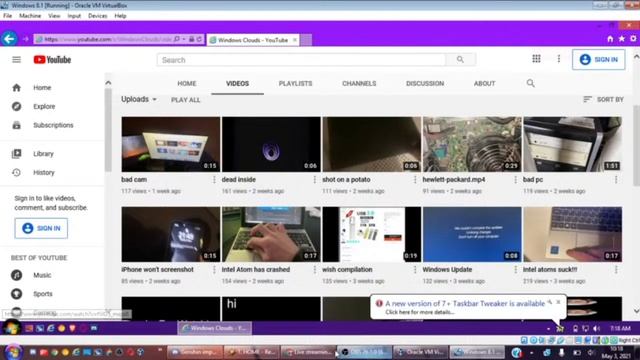The height and width of the screenshot is (360, 640).
Task: Click the PLAY ALL button
Action: click(x=186, y=100)
